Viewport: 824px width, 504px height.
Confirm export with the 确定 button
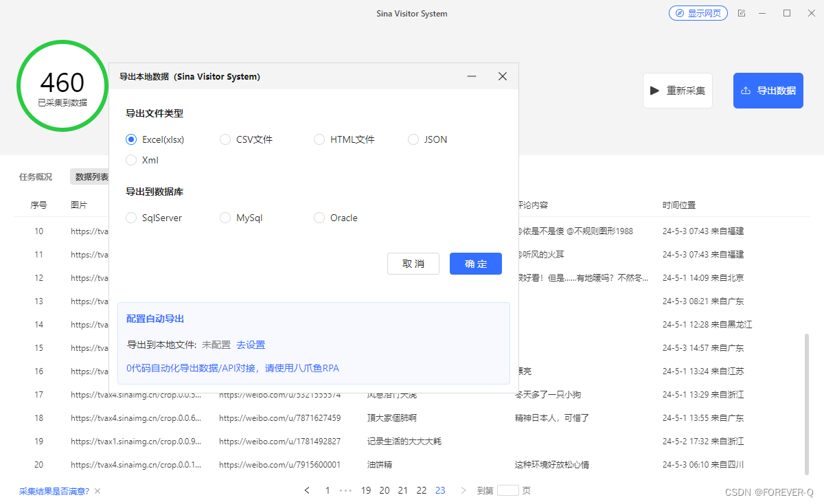tap(476, 264)
